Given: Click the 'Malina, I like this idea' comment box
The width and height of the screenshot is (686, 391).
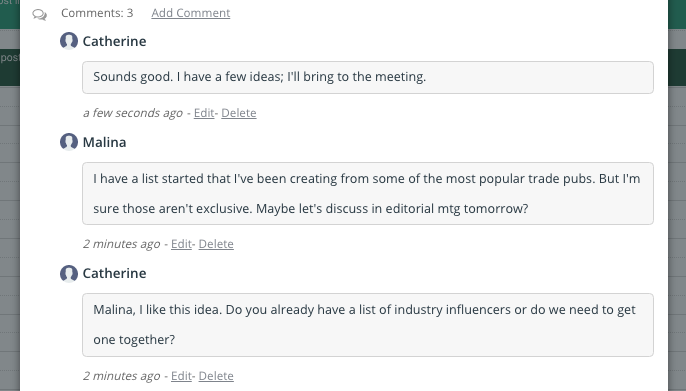Looking at the screenshot, I should (368, 325).
